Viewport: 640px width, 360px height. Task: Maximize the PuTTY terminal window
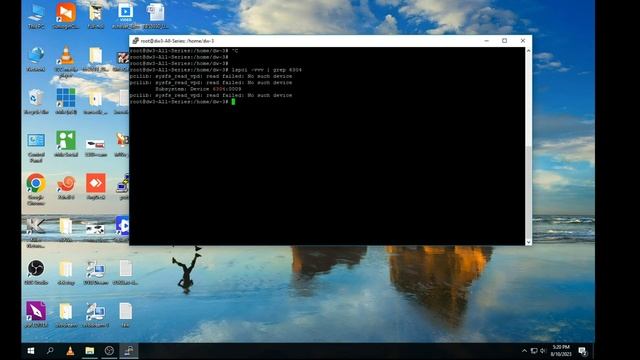click(504, 41)
